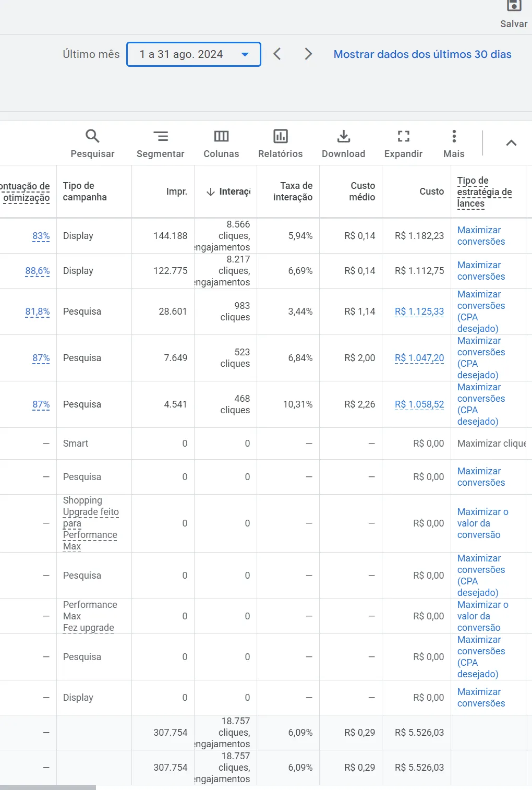
Task: Open the Mais three-dot menu
Action: (454, 137)
